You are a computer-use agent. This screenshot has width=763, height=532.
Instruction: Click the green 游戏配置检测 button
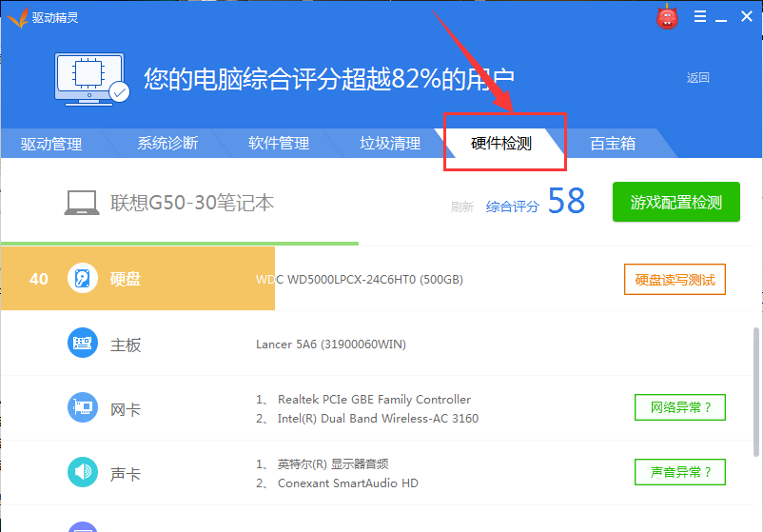pyautogui.click(x=675, y=202)
